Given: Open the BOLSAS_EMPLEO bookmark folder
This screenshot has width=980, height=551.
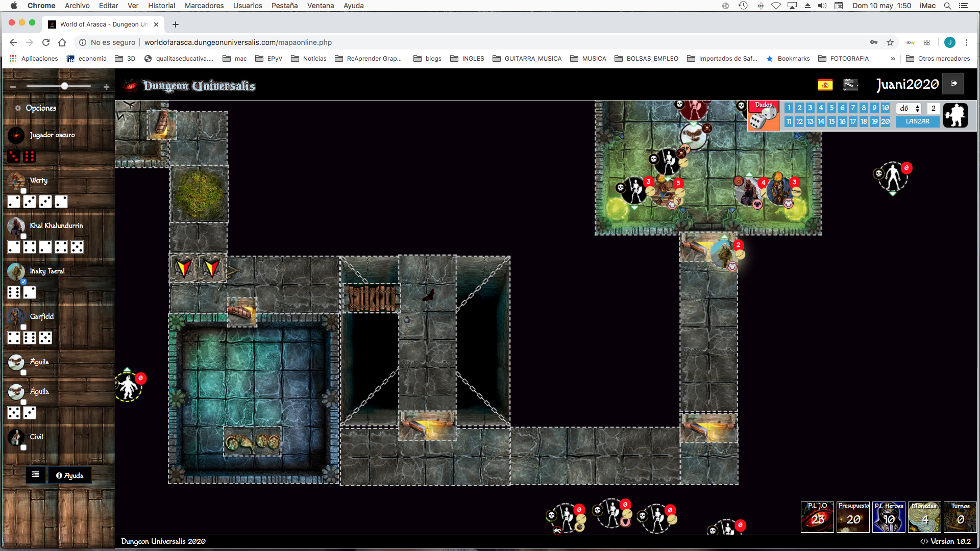Looking at the screenshot, I should click(647, 59).
